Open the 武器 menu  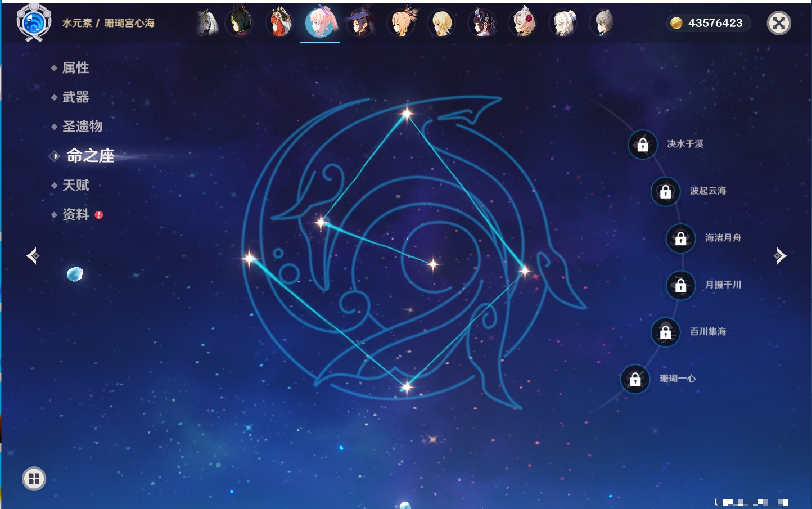(75, 97)
